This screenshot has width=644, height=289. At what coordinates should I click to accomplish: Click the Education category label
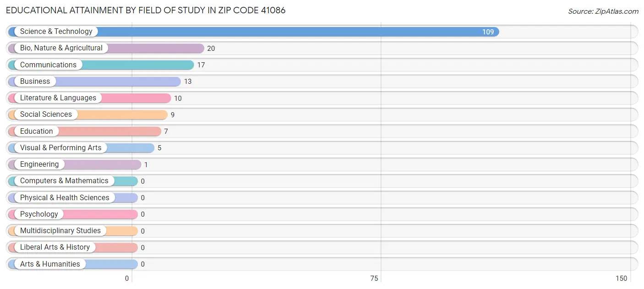pos(37,131)
